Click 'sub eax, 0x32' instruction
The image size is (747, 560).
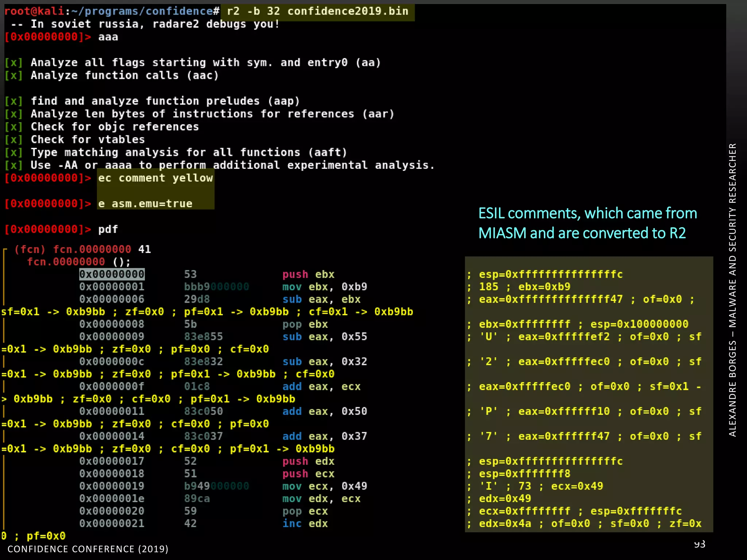325,361
